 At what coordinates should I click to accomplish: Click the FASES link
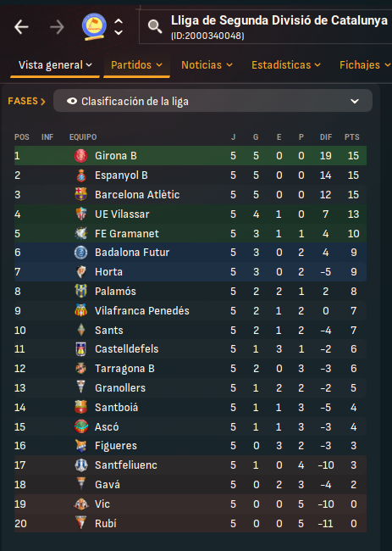click(27, 101)
